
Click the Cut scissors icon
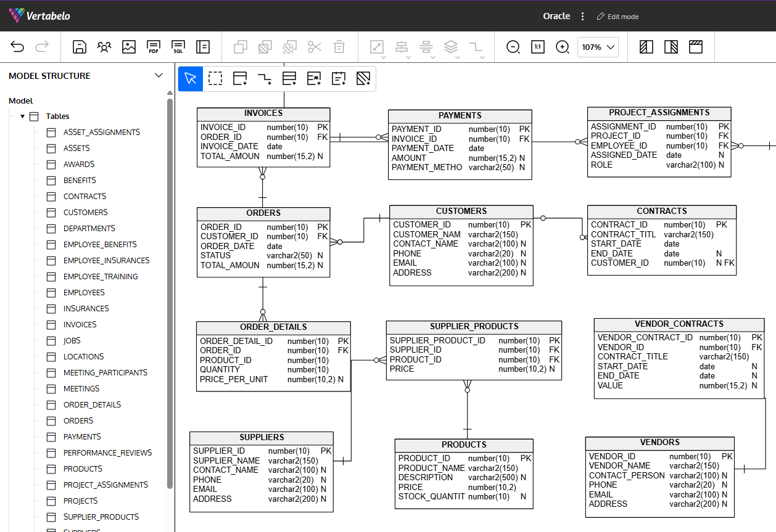(315, 47)
